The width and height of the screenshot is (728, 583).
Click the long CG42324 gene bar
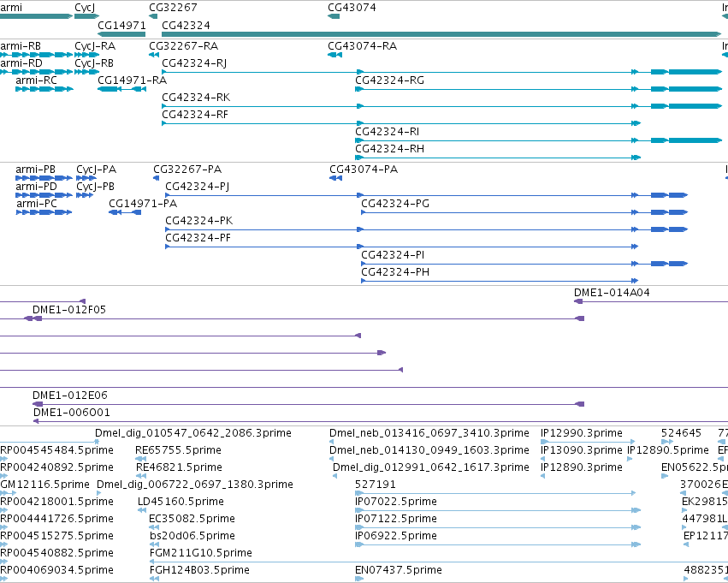[441, 34]
